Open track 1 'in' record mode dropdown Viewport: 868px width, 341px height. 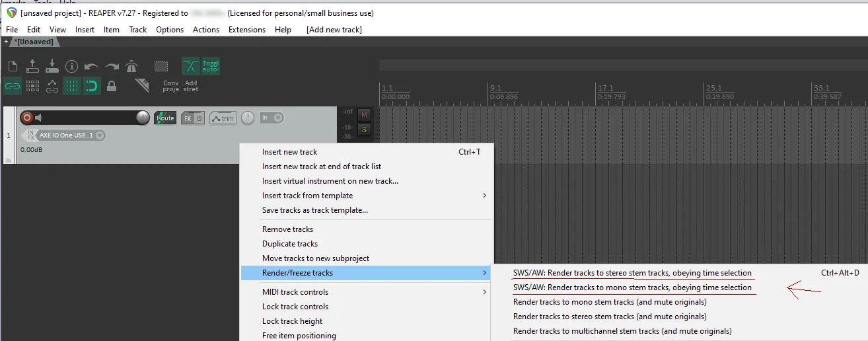click(271, 118)
